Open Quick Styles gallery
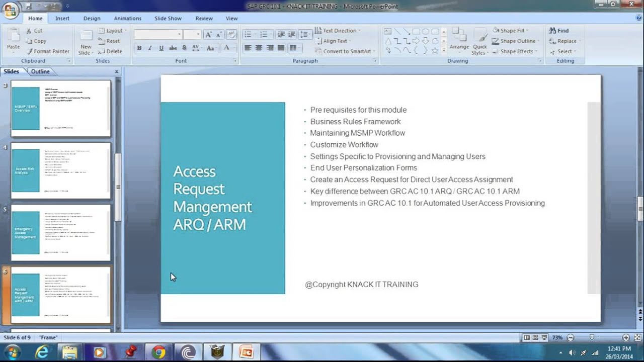Image resolution: width=644 pixels, height=362 pixels. click(479, 41)
